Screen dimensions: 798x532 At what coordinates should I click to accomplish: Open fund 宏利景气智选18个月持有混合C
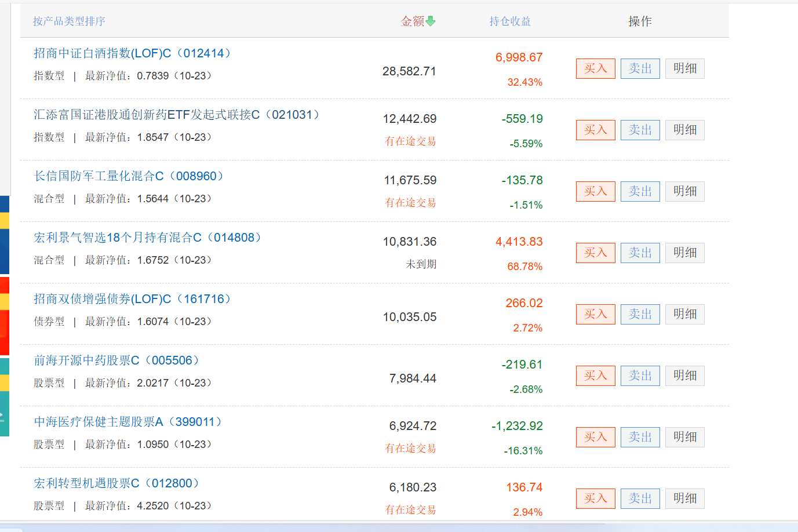coord(148,238)
